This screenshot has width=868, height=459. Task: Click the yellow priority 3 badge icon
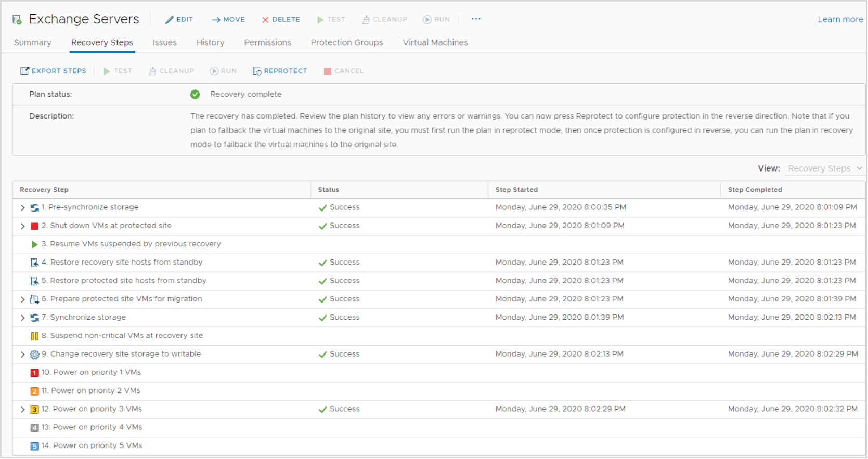(x=34, y=410)
